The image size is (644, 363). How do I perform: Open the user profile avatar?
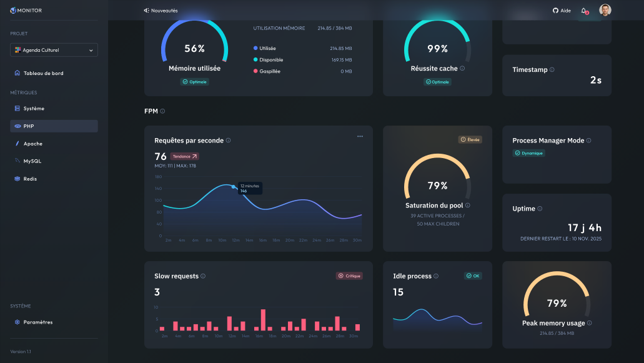pos(605,10)
